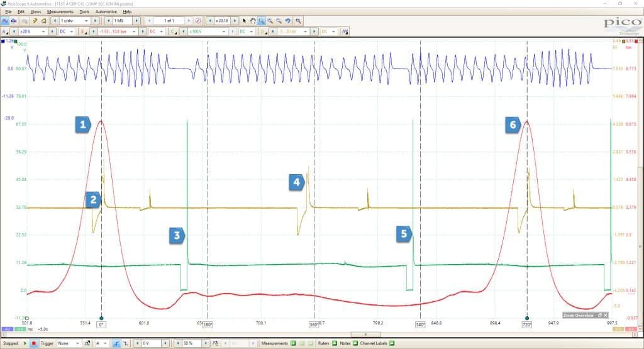Toggle the Measurements add button
644x349 pixels.
click(293, 343)
